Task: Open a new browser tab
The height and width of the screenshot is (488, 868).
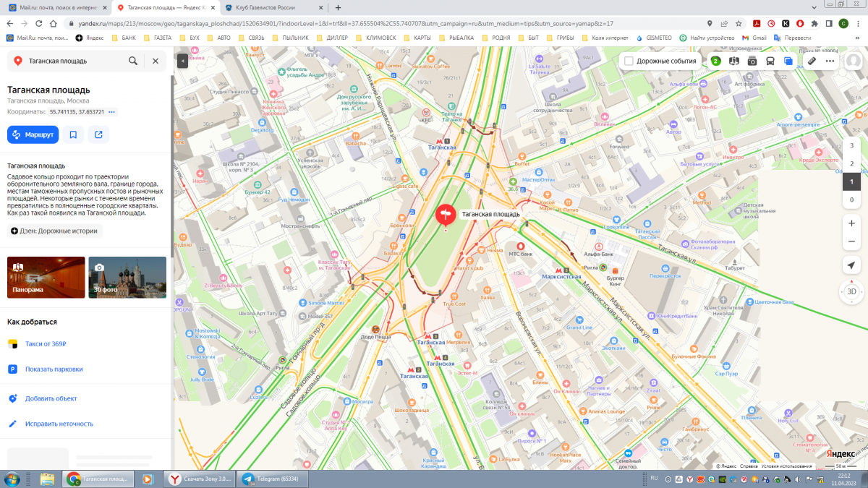Action: pyautogui.click(x=338, y=7)
